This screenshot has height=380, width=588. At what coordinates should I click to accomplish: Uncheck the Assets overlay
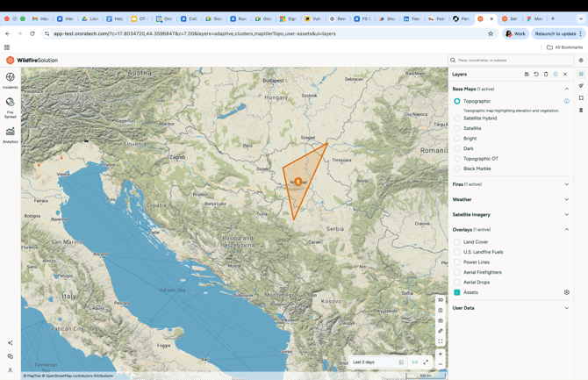(x=457, y=292)
